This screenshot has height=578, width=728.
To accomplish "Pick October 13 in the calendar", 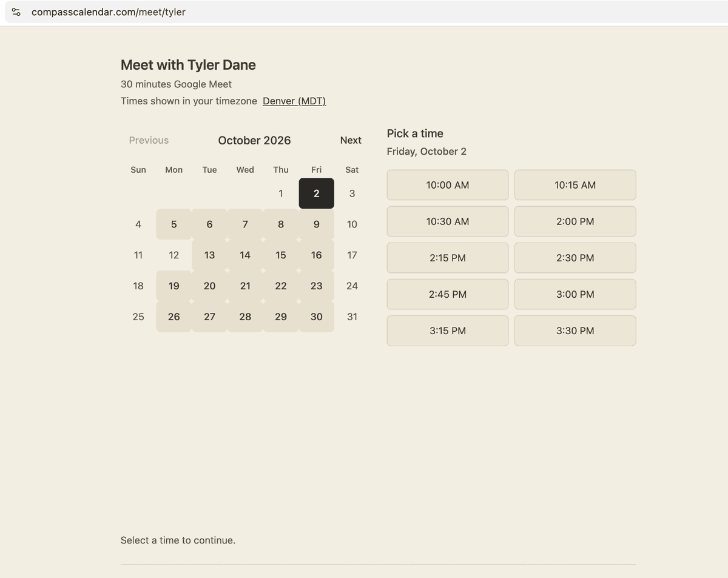I will 209,255.
